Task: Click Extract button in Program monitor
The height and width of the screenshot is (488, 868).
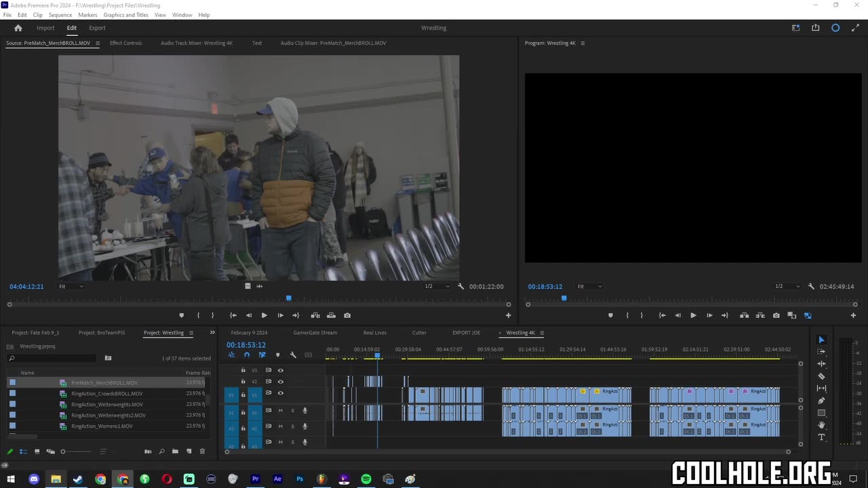Action: pos(760,315)
